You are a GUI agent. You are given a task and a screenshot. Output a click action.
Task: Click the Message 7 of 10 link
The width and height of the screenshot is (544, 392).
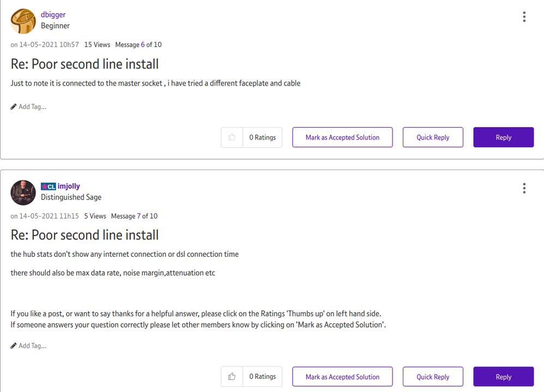coord(134,215)
